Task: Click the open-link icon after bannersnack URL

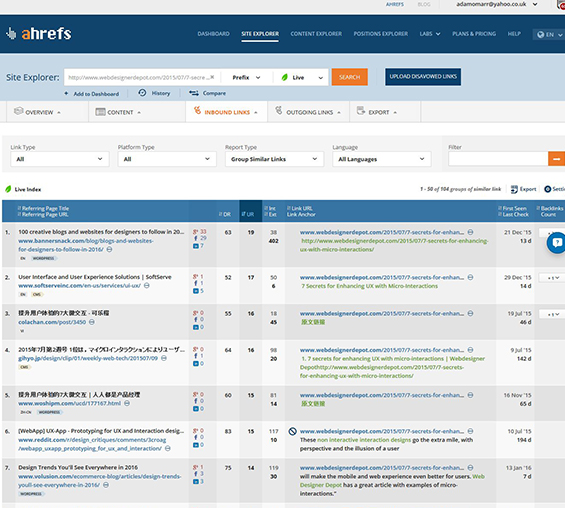Action: [x=110, y=249]
